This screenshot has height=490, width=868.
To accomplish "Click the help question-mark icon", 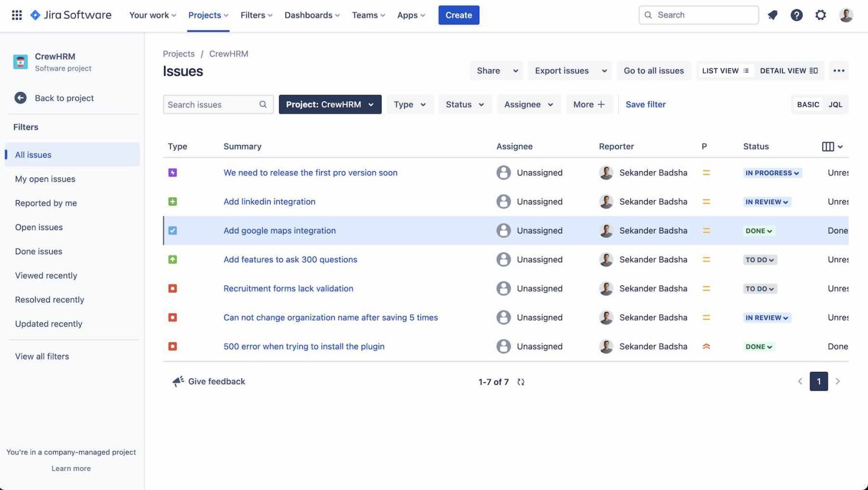I will 797,15.
